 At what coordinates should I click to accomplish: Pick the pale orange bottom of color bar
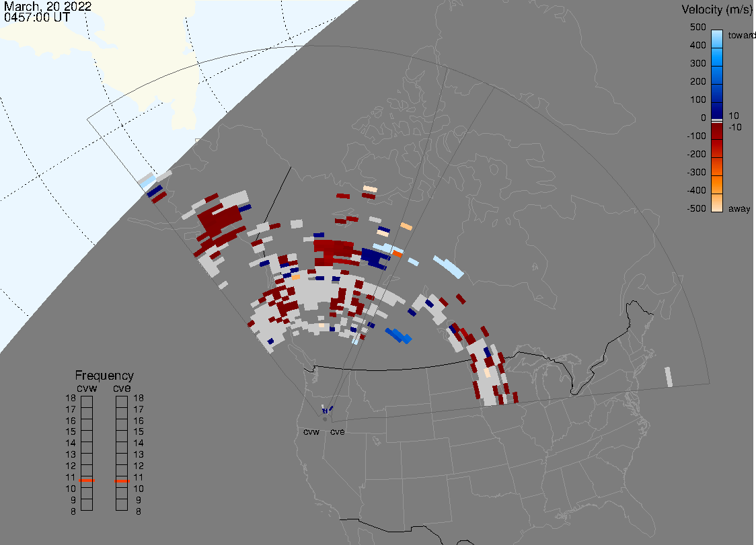point(717,203)
